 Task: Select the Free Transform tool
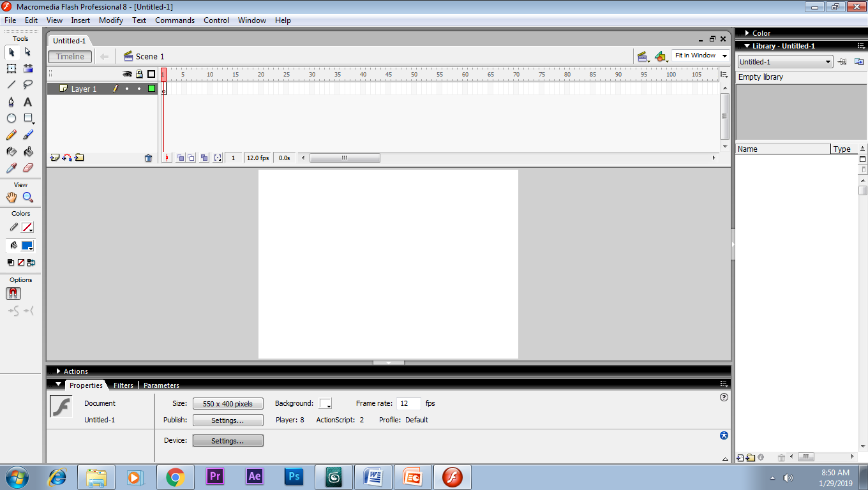(x=11, y=68)
